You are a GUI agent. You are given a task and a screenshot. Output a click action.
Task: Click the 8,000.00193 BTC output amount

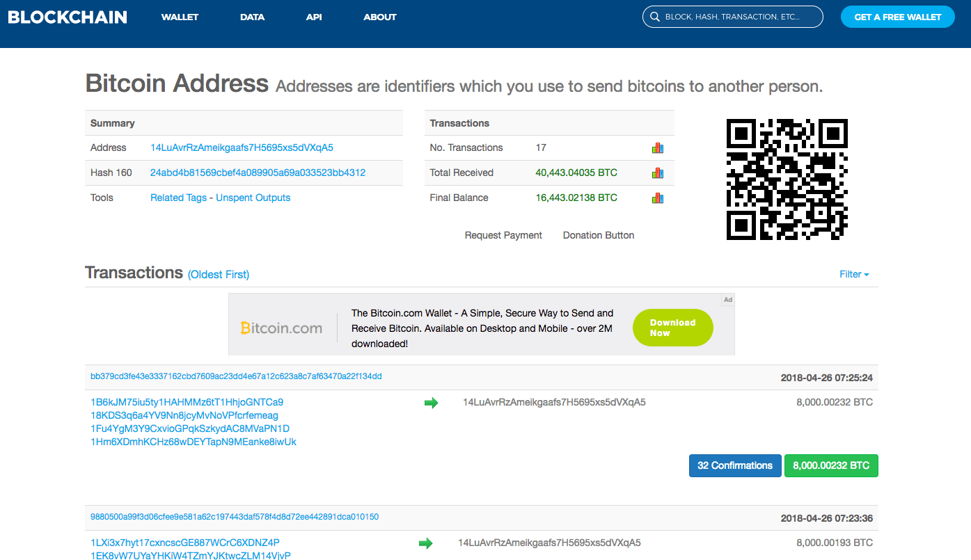coord(835,543)
